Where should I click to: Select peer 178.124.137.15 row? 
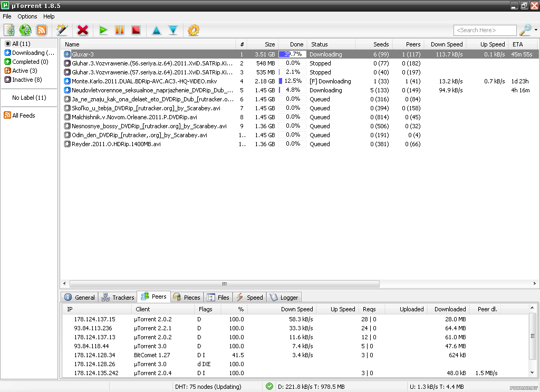[296, 319]
